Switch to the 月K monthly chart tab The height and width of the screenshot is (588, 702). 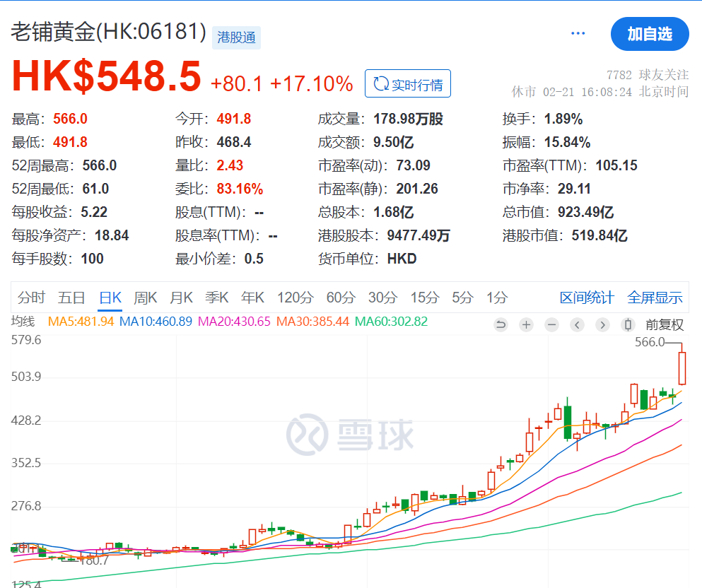(181, 298)
